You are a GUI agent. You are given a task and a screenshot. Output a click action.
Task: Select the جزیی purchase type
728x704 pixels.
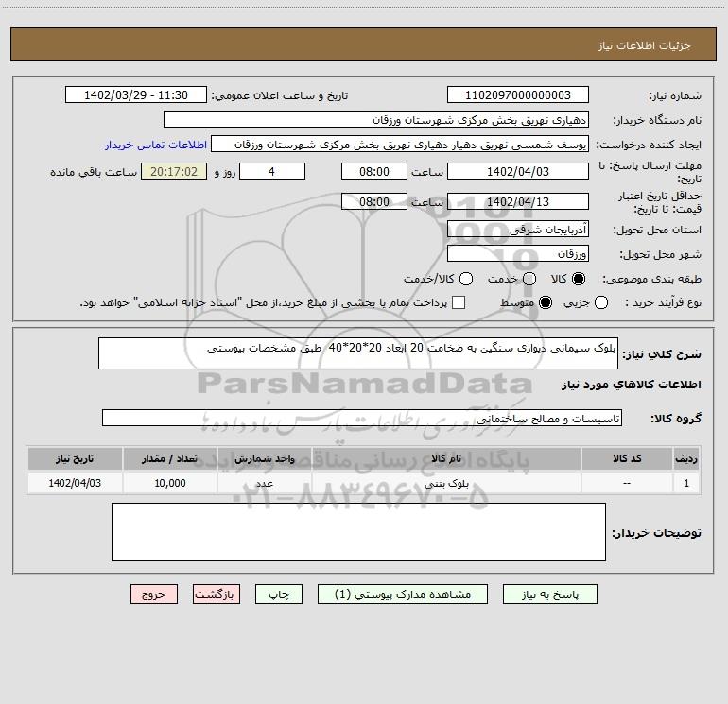coord(603,302)
